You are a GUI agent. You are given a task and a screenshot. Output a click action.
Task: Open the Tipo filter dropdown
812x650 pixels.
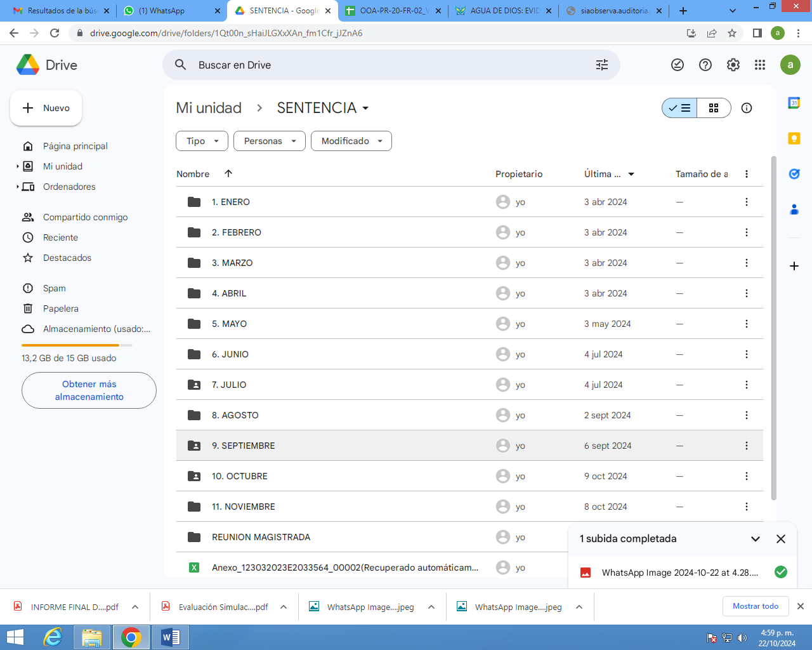tap(202, 141)
